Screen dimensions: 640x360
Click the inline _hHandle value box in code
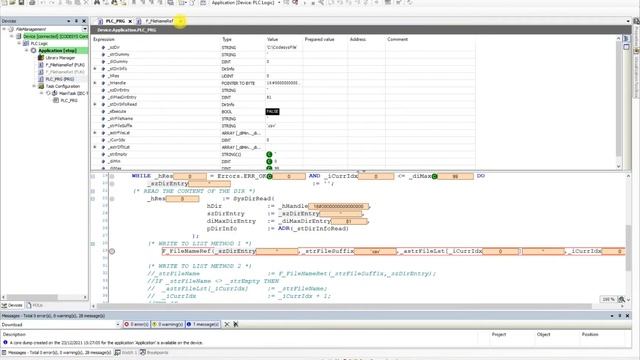pos(339,206)
